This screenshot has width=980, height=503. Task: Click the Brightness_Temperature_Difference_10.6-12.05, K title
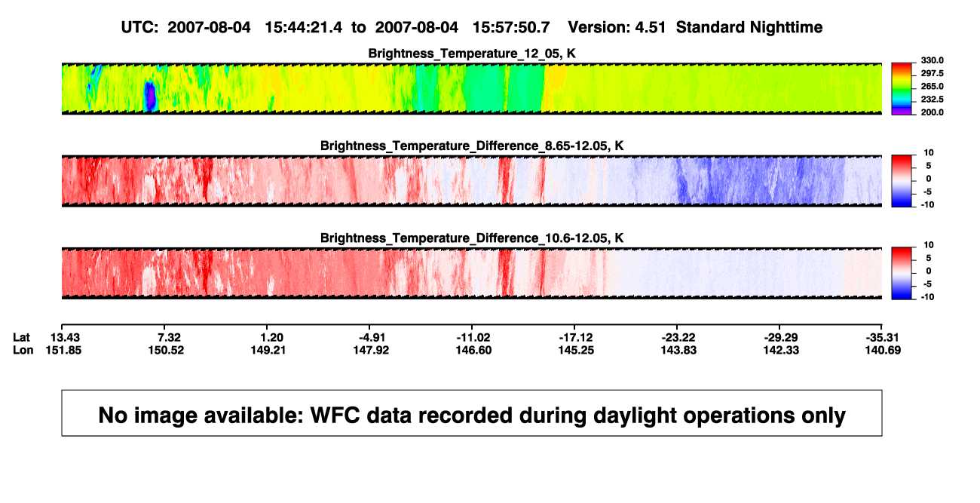click(x=472, y=238)
